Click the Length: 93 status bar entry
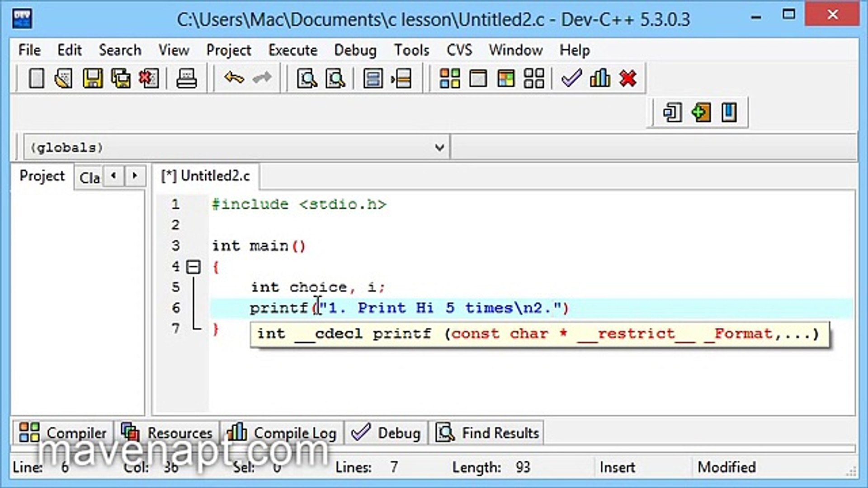 [x=491, y=467]
